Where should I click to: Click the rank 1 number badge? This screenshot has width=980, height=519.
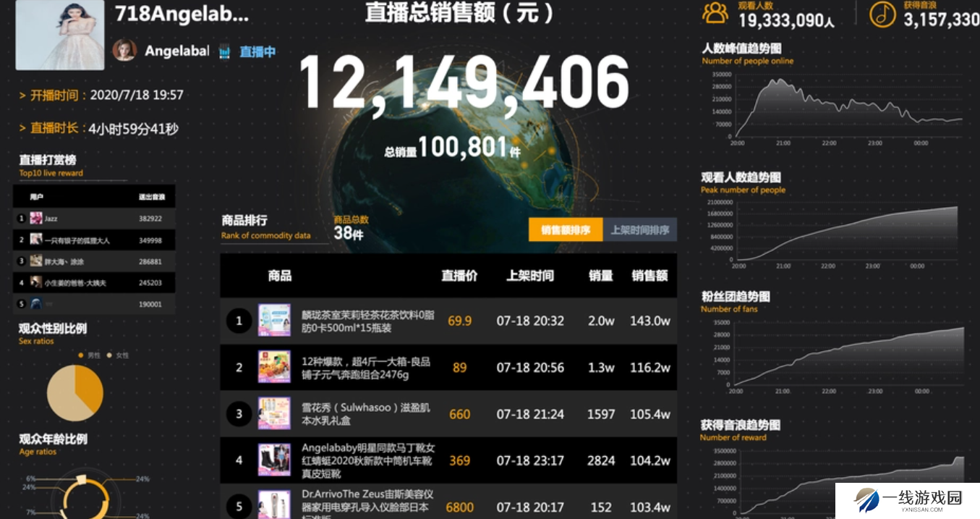point(239,321)
